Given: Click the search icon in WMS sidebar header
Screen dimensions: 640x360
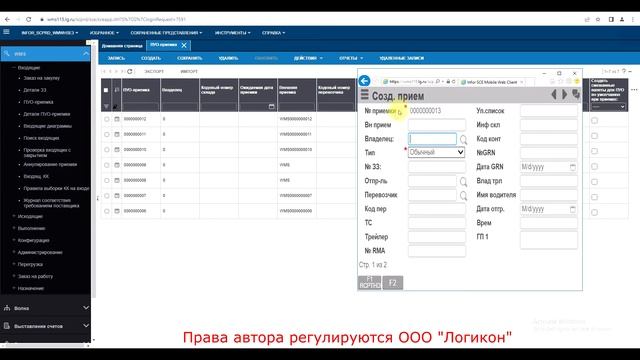Looking at the screenshot, I should pos(7,53).
